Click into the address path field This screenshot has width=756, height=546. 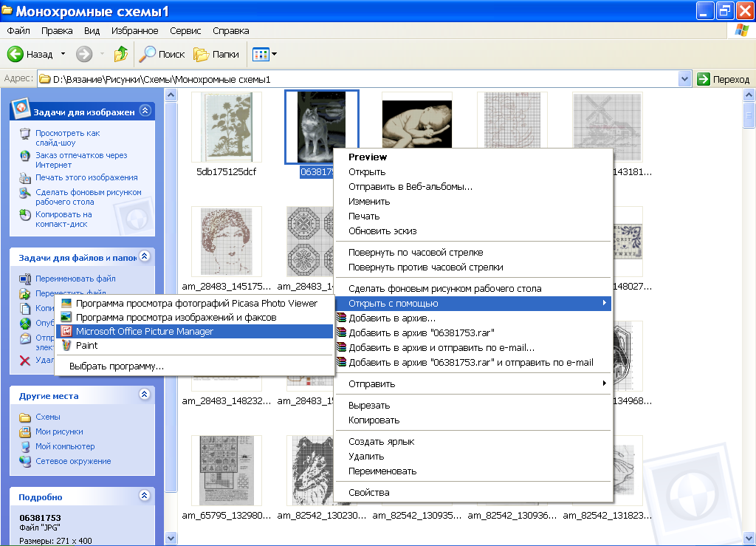pyautogui.click(x=358, y=79)
